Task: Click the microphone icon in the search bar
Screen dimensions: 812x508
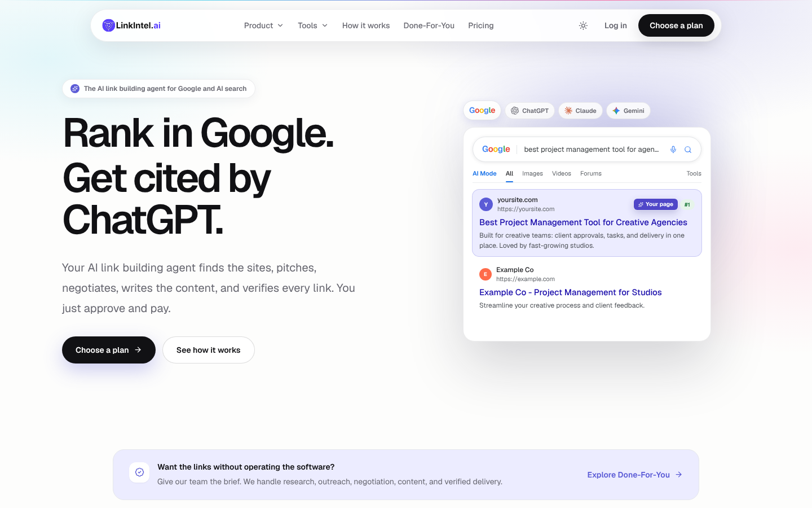Action: coord(673,150)
